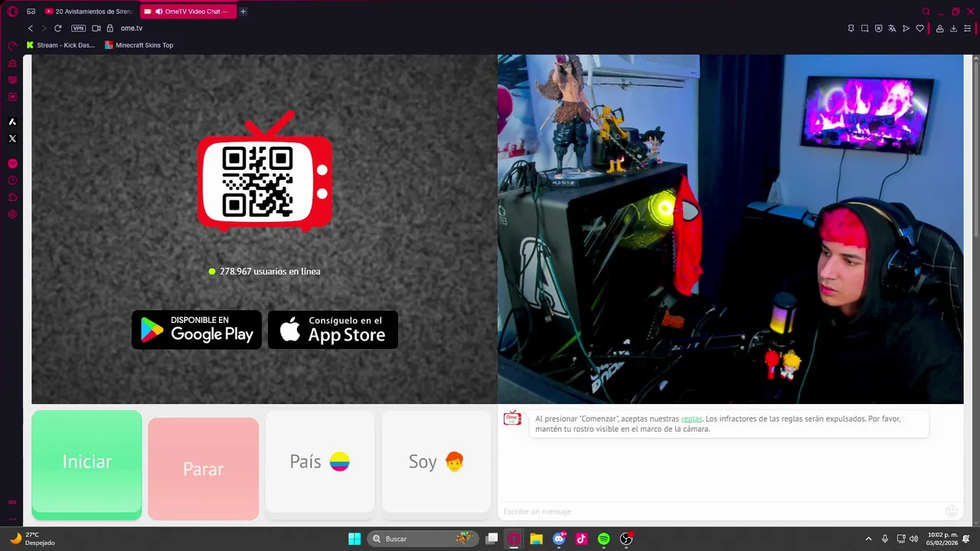This screenshot has width=980, height=551.
Task: Open the clock showing 10:02 p. m.
Action: (942, 539)
